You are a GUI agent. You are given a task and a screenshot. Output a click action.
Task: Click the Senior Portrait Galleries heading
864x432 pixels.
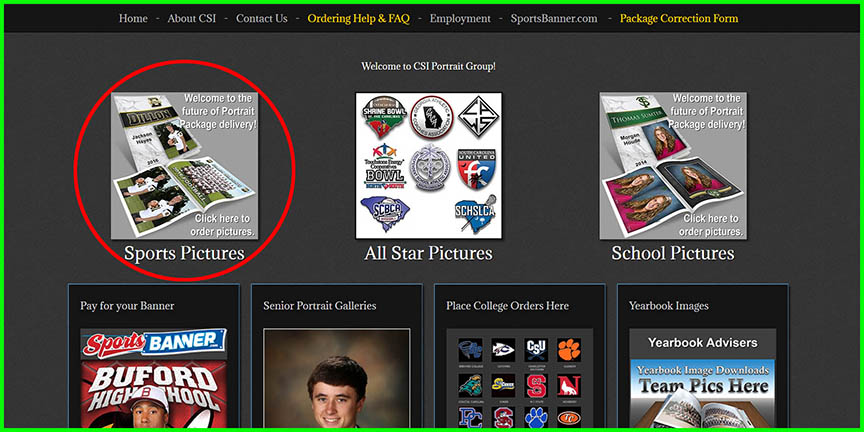tap(320, 305)
